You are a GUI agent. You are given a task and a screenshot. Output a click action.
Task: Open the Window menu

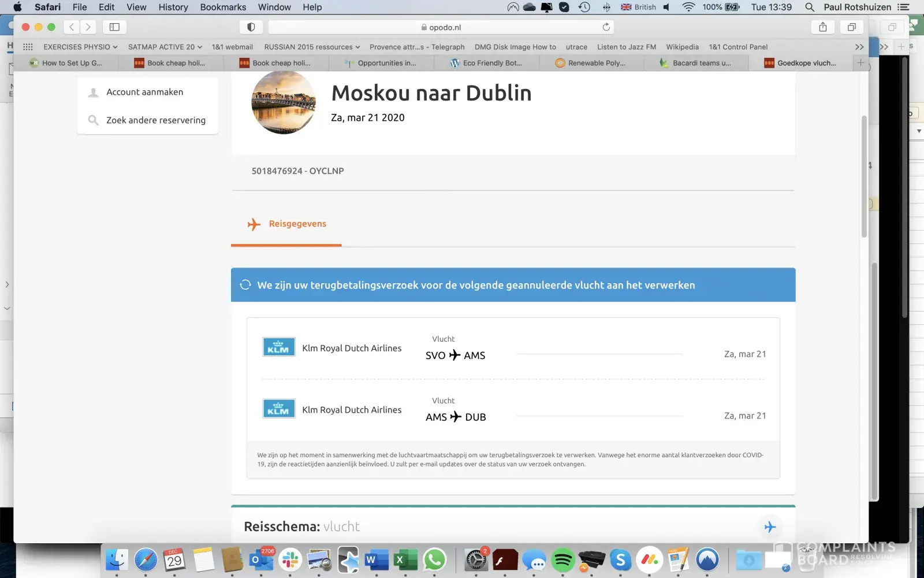click(x=274, y=7)
